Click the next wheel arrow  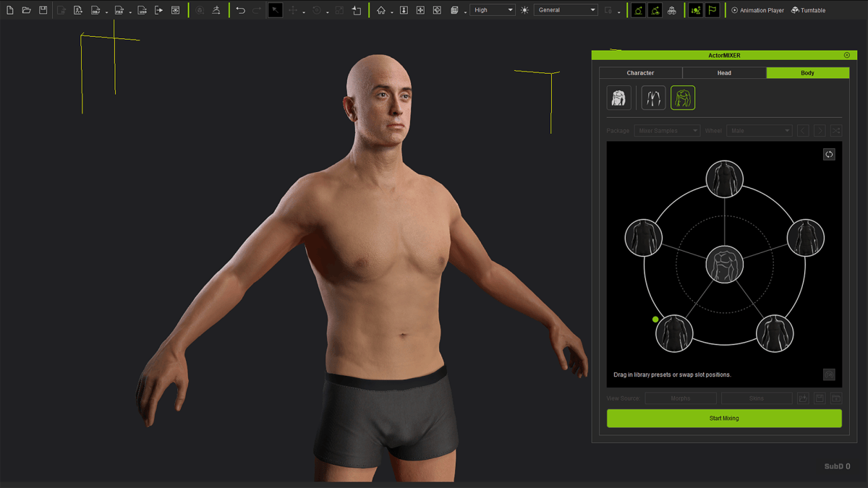(820, 131)
